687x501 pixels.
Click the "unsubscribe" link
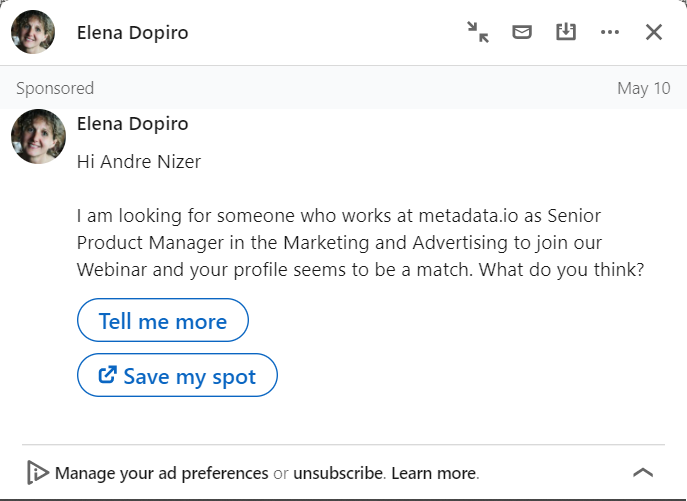338,473
